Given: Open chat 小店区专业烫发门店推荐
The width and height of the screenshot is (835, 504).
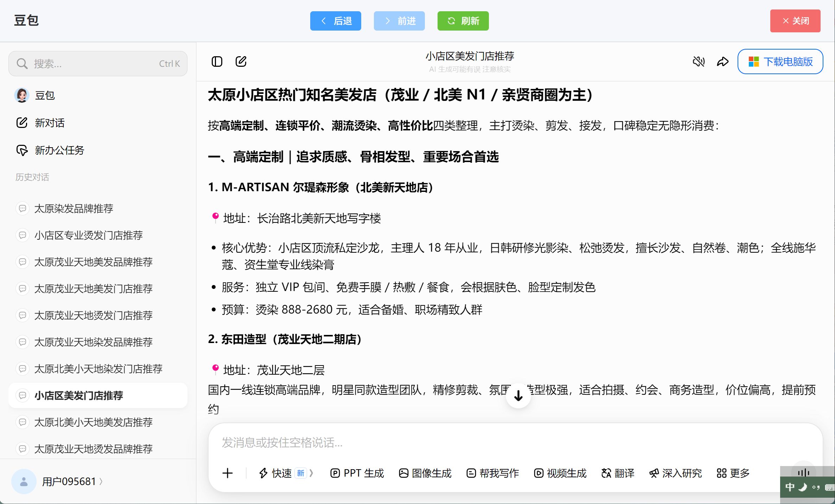Looking at the screenshot, I should [98, 235].
